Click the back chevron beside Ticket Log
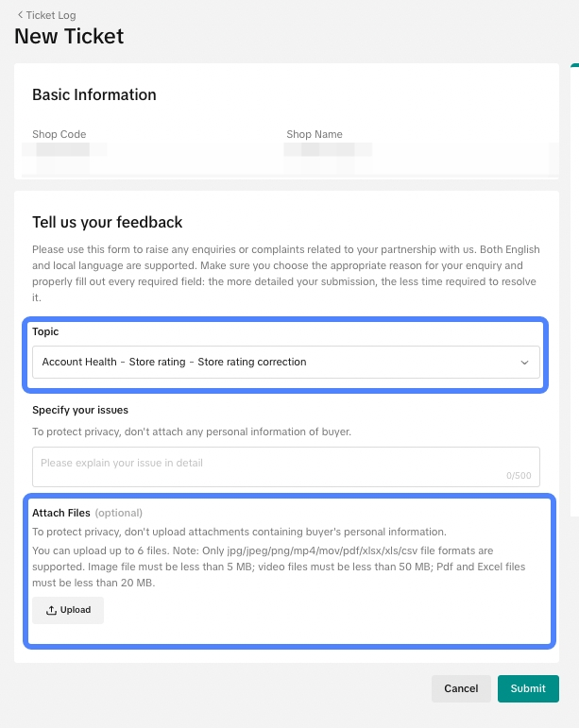Image resolution: width=579 pixels, height=728 pixels. [x=20, y=15]
